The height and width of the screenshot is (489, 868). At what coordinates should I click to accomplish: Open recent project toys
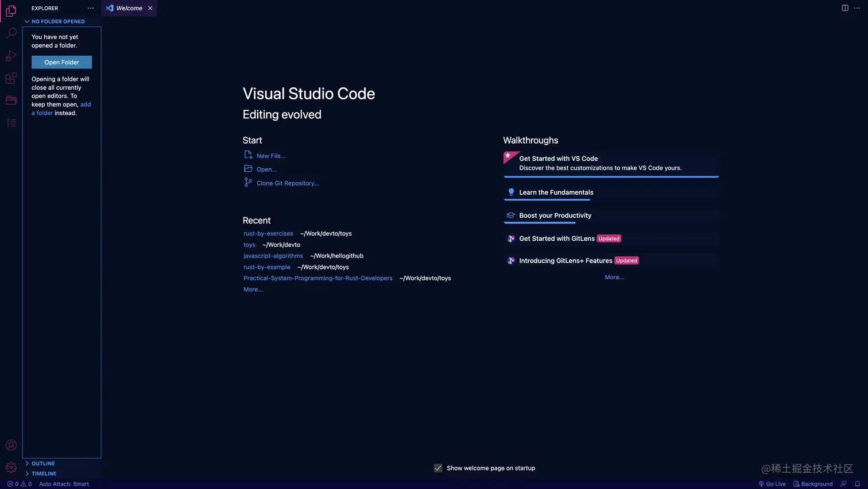click(249, 245)
